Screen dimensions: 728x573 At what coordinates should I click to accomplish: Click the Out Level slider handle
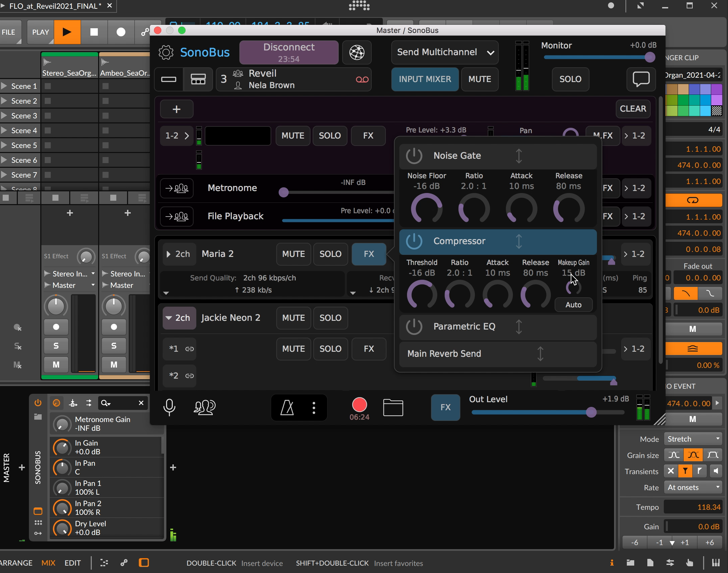click(591, 412)
